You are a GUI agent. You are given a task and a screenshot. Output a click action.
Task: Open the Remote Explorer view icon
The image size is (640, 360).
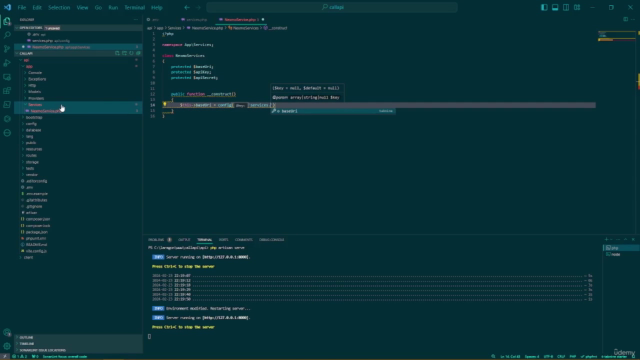7,77
